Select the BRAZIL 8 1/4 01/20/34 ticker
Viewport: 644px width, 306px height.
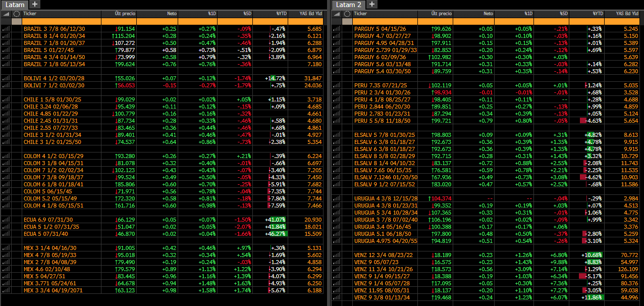[x=55, y=36]
